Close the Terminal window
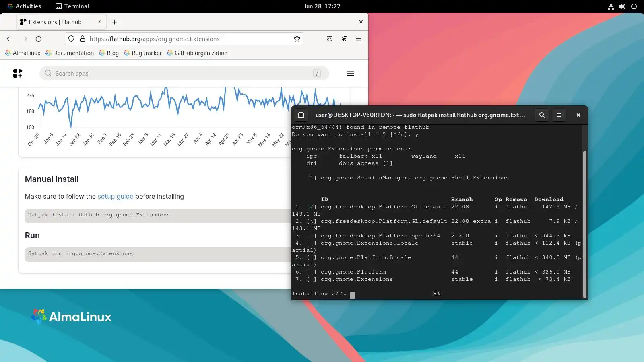This screenshot has height=362, width=644. pos(578,115)
